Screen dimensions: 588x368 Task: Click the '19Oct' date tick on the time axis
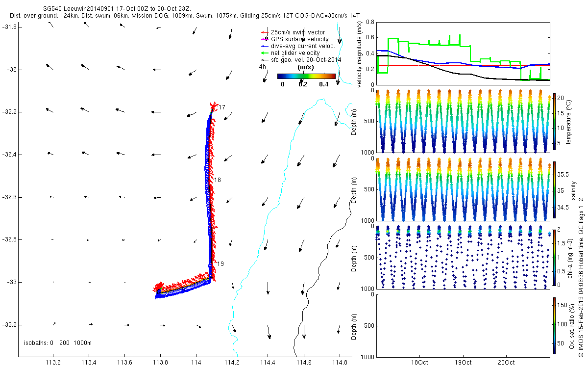[x=463, y=363]
